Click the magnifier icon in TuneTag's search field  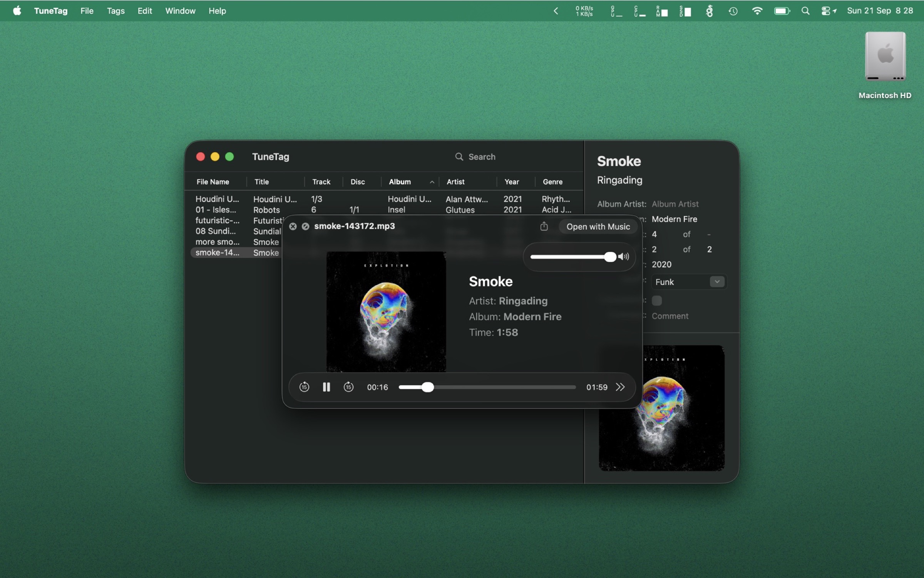[459, 156]
